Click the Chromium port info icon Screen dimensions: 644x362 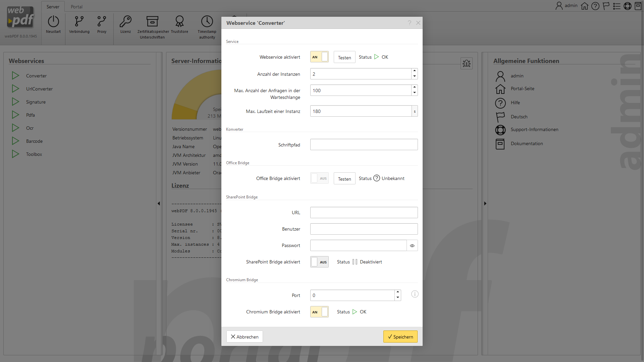[x=415, y=294]
